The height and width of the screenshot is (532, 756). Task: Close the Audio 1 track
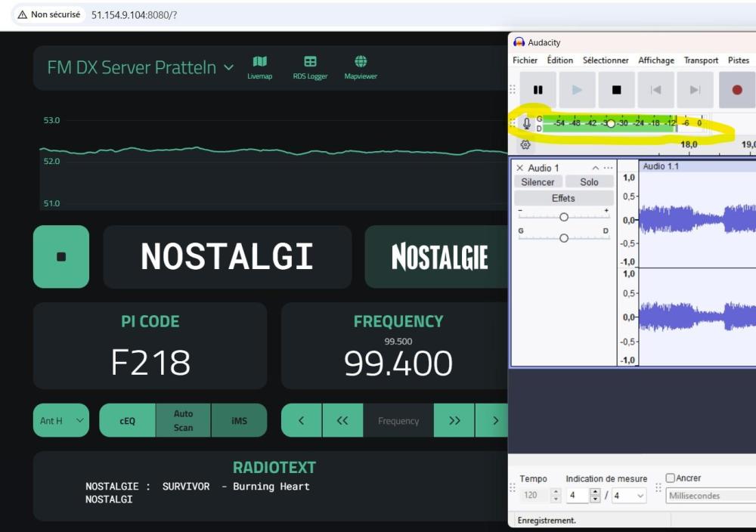coord(520,168)
